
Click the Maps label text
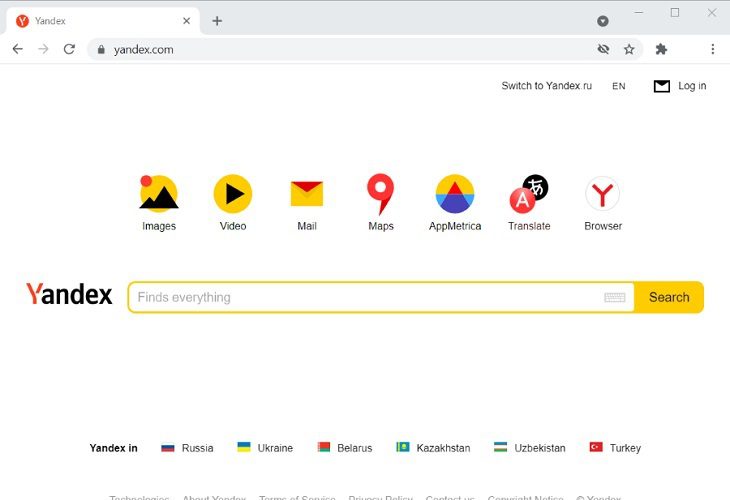pyautogui.click(x=381, y=226)
